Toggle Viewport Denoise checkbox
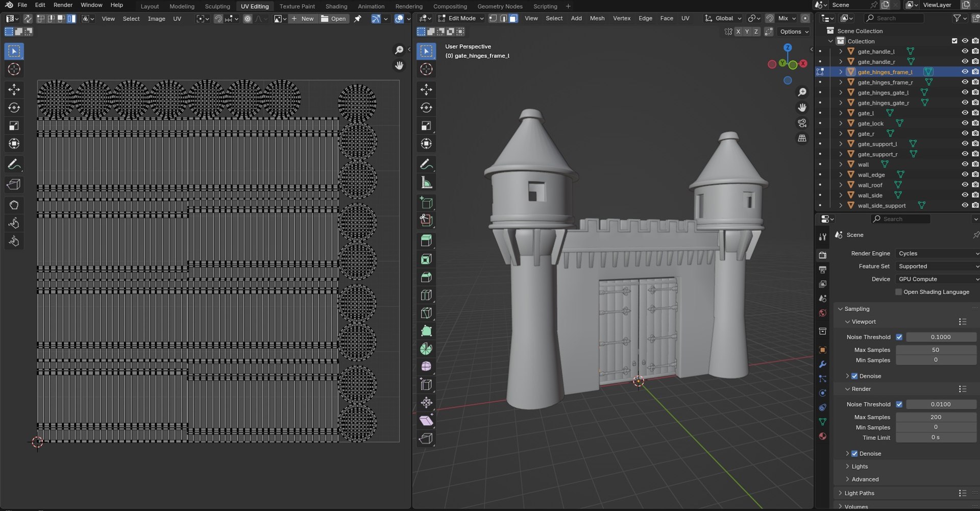Image resolution: width=980 pixels, height=511 pixels. [854, 376]
